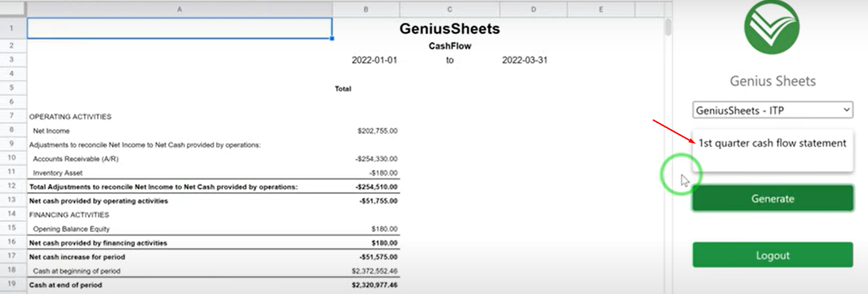This screenshot has width=868, height=294.
Task: Click the -$51,755.00 operating activities value
Action: 379,200
